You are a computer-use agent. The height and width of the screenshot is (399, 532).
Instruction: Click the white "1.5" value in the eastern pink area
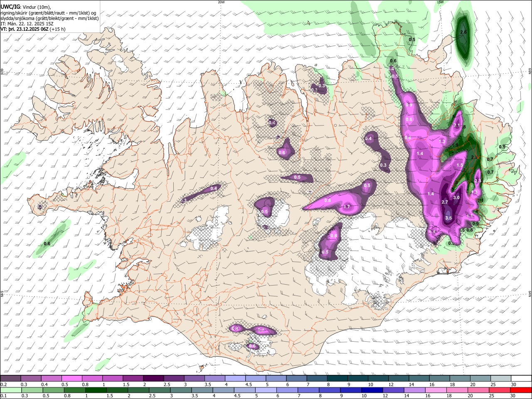point(460,165)
